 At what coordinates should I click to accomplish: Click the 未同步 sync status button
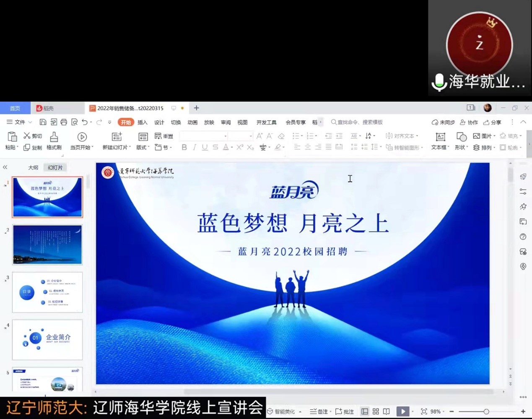443,122
